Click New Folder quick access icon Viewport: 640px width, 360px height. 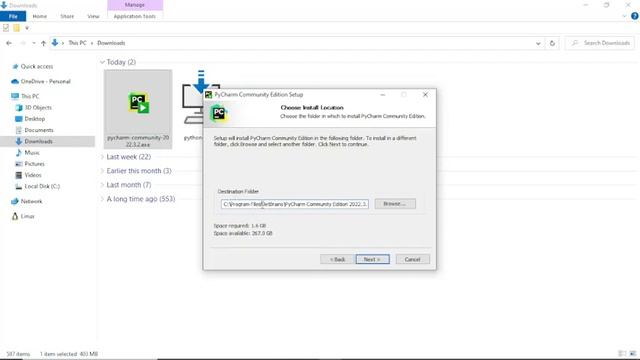(x=16, y=28)
